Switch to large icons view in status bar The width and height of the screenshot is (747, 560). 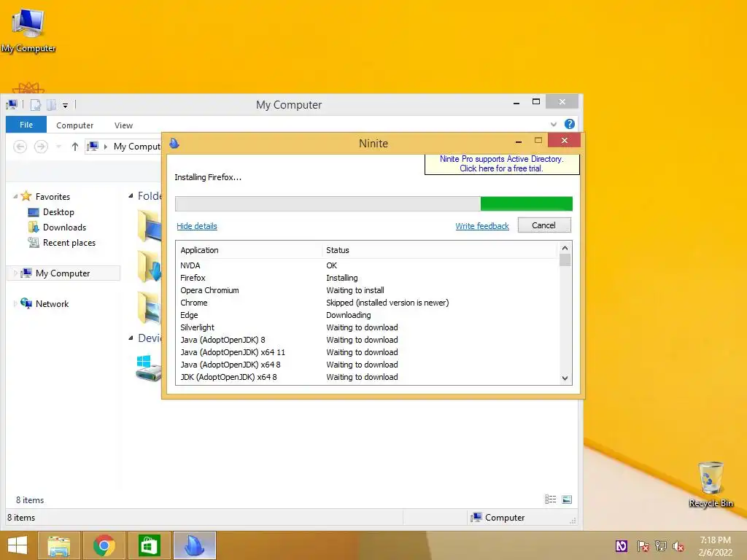coord(567,499)
